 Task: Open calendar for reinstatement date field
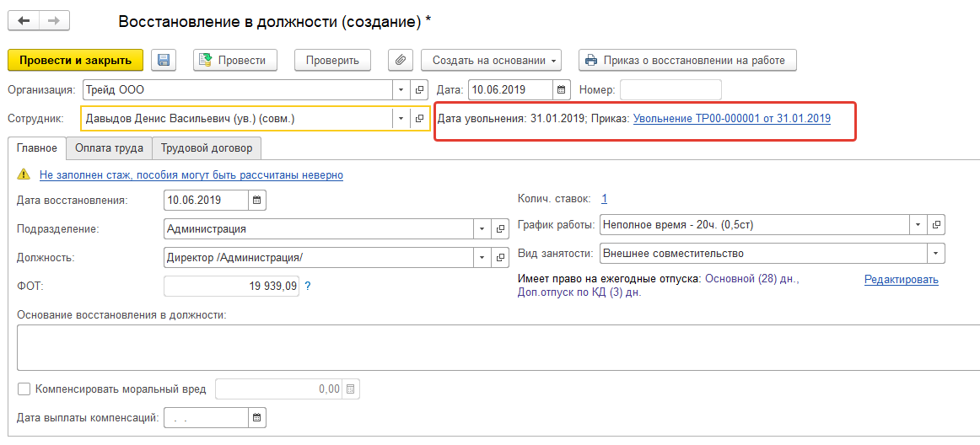click(x=258, y=200)
